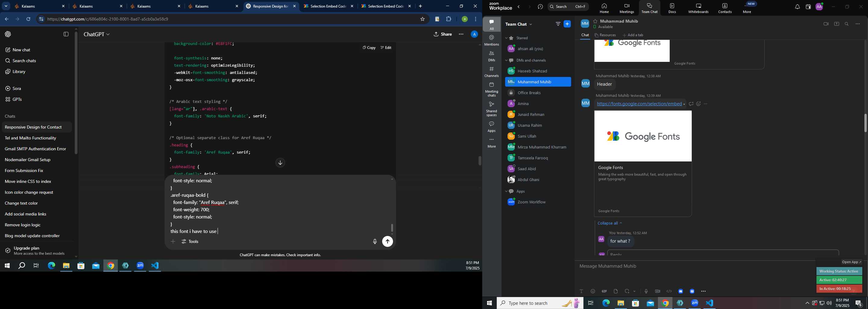This screenshot has width=868, height=309.
Task: Attach file in Zoom message toolbar
Action: point(616,291)
